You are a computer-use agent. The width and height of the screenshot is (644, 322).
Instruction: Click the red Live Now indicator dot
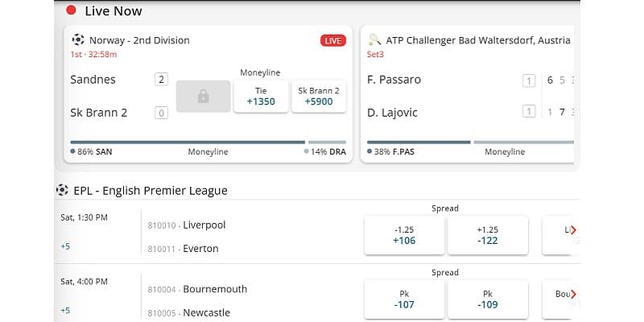(71, 10)
